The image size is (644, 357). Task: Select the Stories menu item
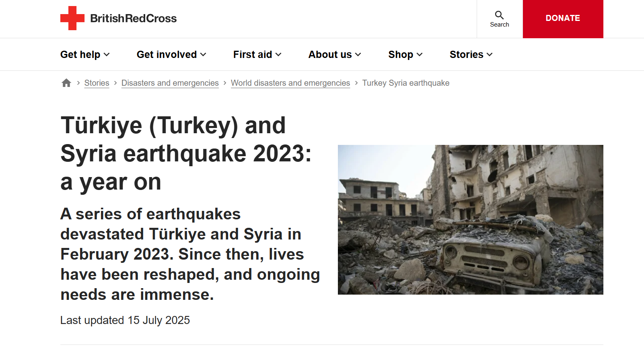pyautogui.click(x=467, y=54)
